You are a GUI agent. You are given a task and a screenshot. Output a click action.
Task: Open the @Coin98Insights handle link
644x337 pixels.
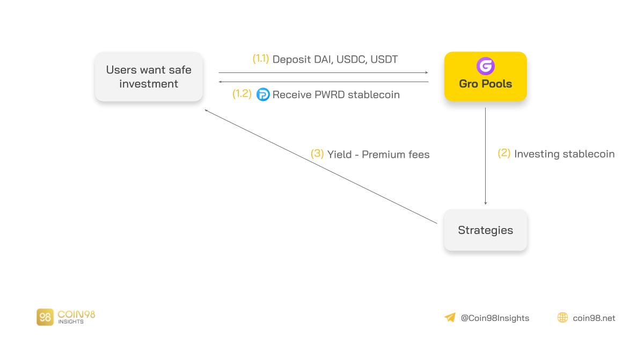[x=495, y=318]
